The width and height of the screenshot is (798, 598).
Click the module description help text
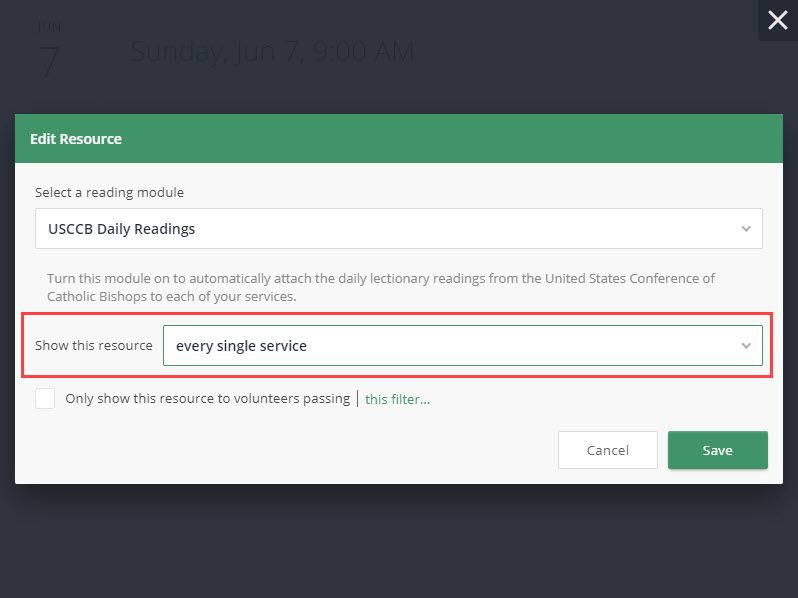click(381, 287)
